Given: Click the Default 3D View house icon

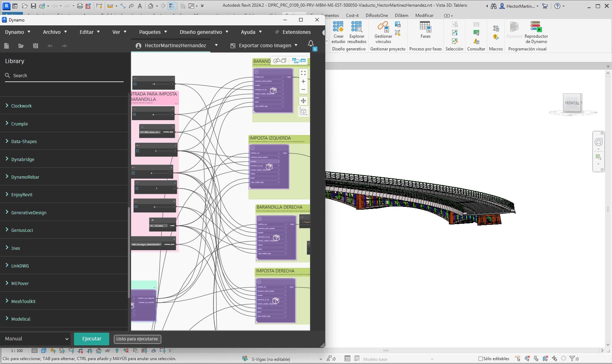Looking at the screenshot, I should pos(150,6).
